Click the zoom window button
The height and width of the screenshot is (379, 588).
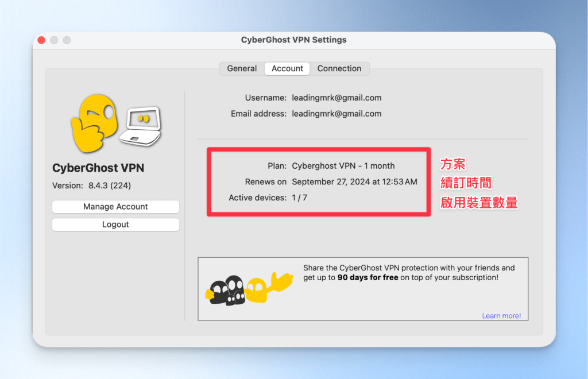(67, 40)
